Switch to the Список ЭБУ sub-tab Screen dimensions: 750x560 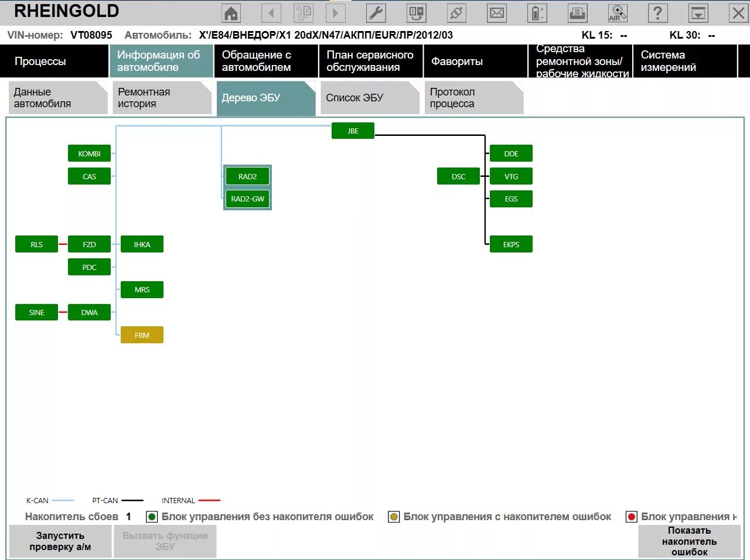point(370,98)
